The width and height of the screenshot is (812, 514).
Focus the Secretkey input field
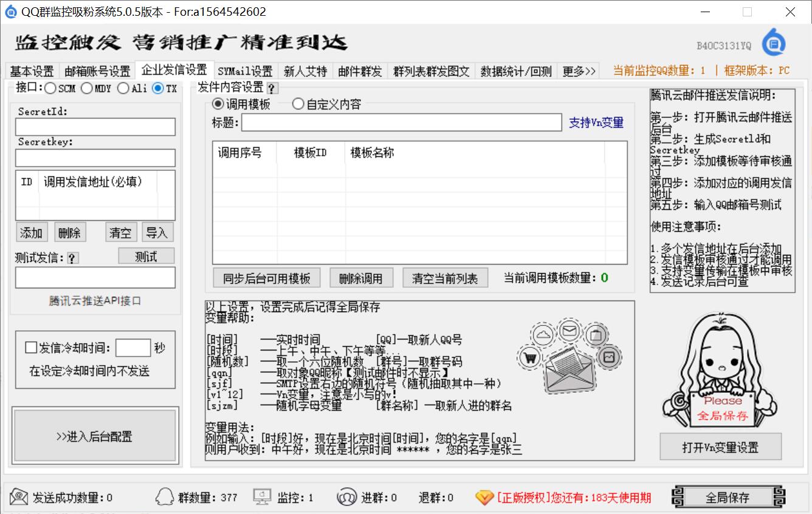(x=95, y=158)
